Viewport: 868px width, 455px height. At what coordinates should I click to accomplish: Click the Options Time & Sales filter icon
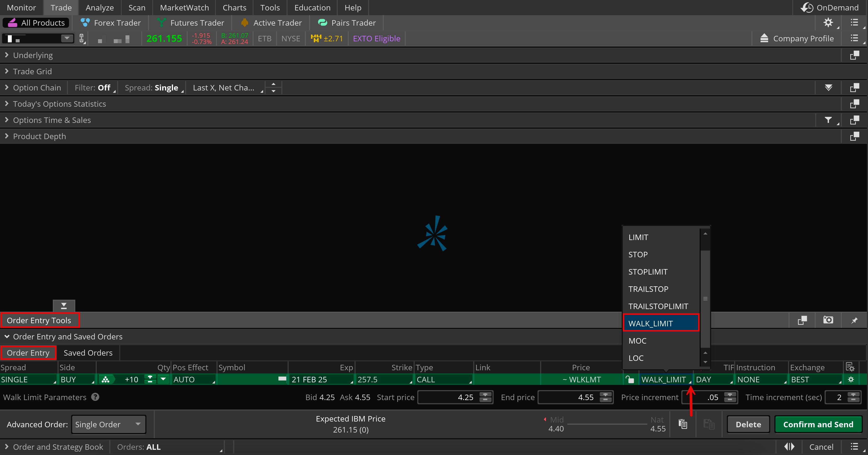828,120
